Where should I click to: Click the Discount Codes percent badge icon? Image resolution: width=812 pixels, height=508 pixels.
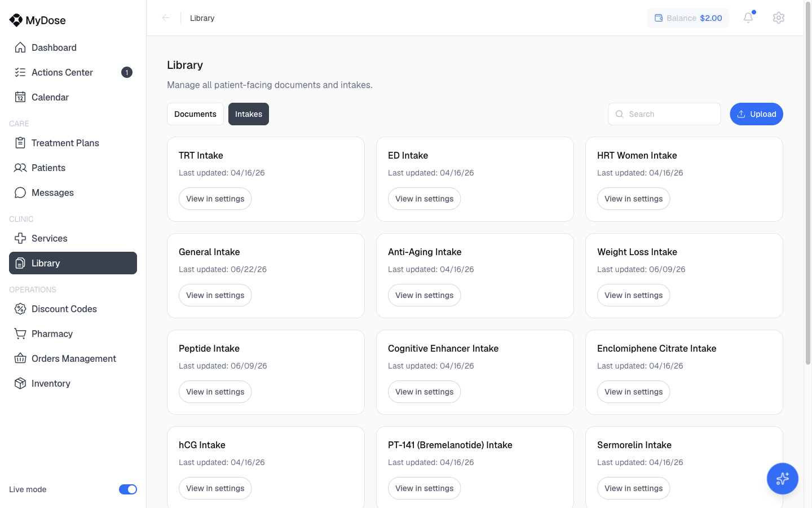click(x=20, y=309)
